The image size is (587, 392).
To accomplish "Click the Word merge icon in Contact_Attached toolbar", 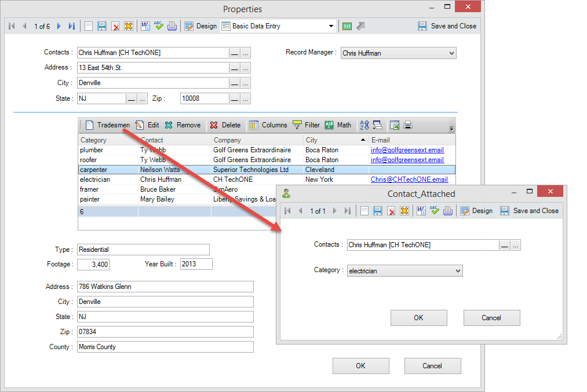I will (421, 211).
